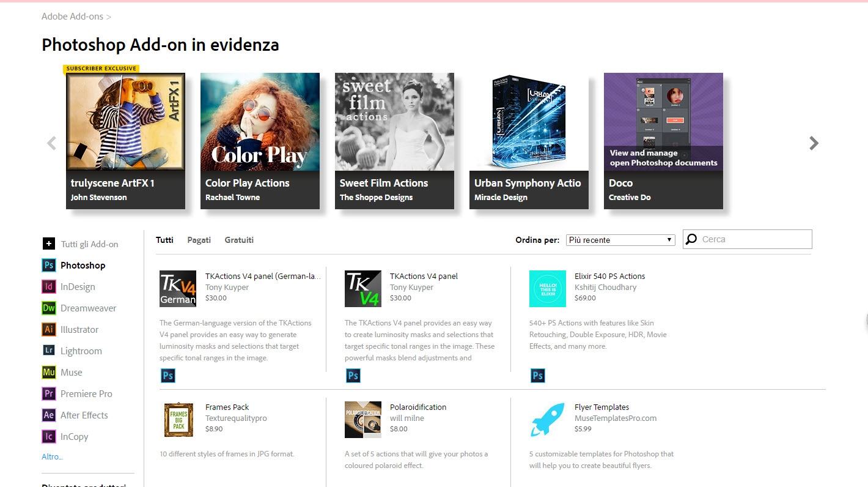
Task: Click the Tutti gli Add-on plus icon
Action: (x=49, y=244)
